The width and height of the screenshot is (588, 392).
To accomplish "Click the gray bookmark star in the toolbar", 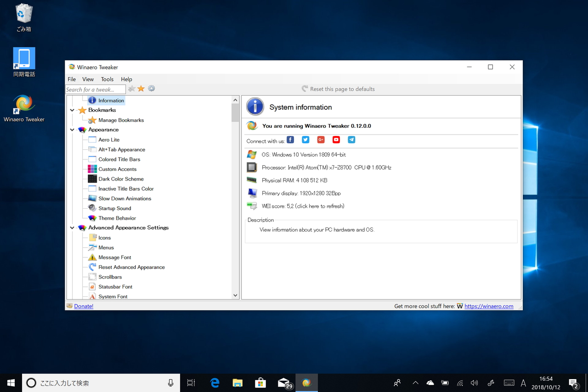I will (x=131, y=89).
